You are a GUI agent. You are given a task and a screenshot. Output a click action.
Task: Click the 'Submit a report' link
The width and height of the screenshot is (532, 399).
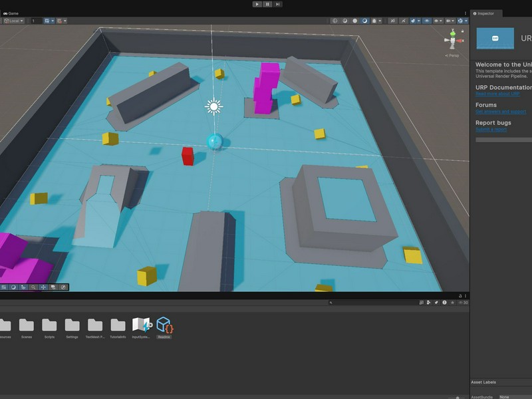pyautogui.click(x=491, y=129)
